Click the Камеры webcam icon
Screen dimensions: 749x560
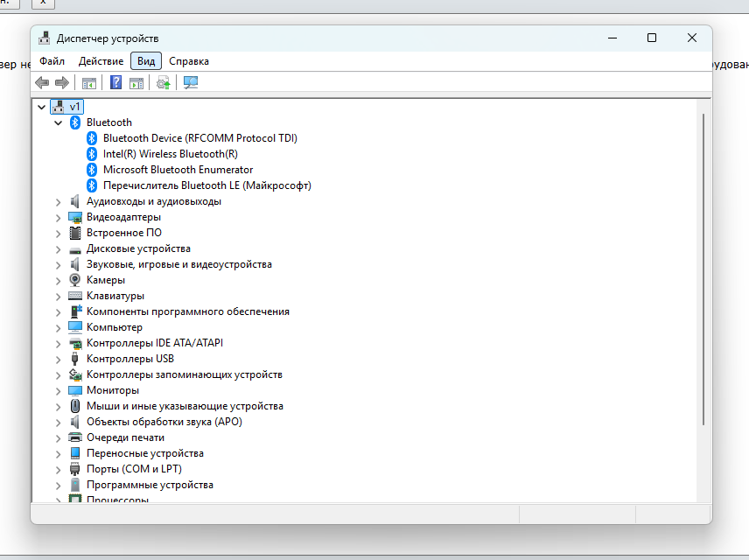point(75,280)
